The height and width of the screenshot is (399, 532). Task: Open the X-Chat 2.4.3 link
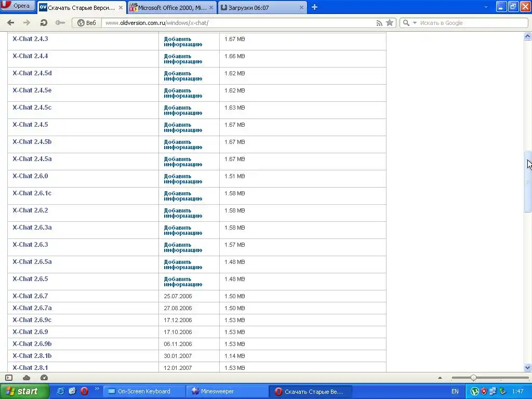tap(30, 38)
